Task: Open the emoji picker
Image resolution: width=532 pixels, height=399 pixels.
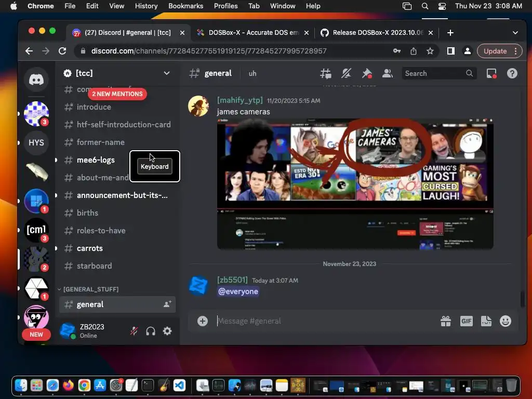Action: [x=506, y=321]
